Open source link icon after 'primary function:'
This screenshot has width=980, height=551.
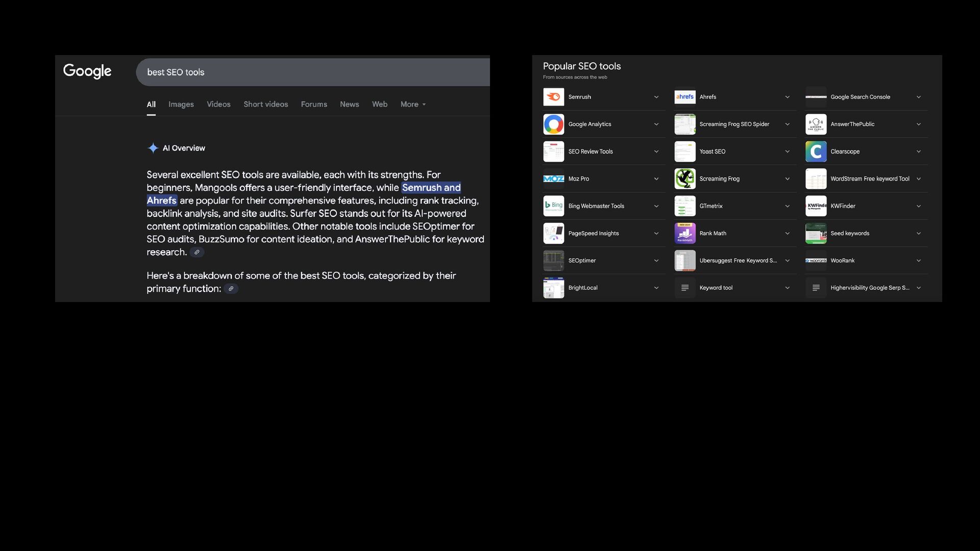pyautogui.click(x=231, y=289)
